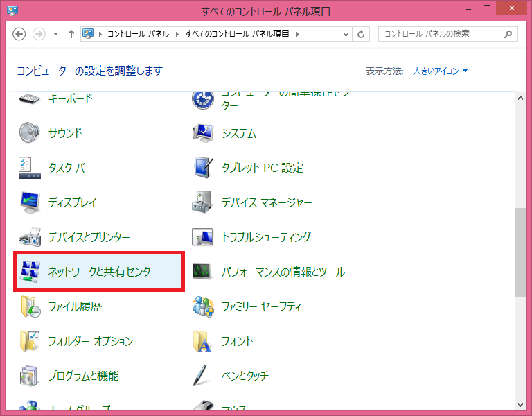Viewport: 532px width, 416px height.
Task: Refresh the Control Panel view
Action: click(361, 34)
